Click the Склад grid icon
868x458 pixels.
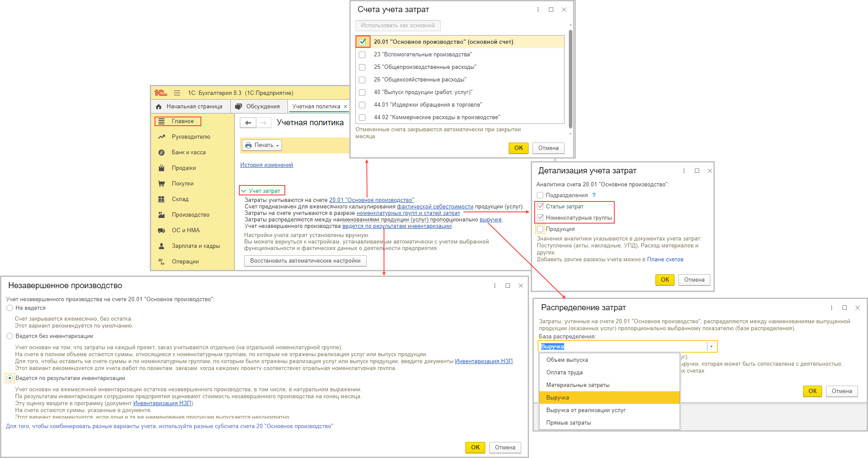point(161,199)
